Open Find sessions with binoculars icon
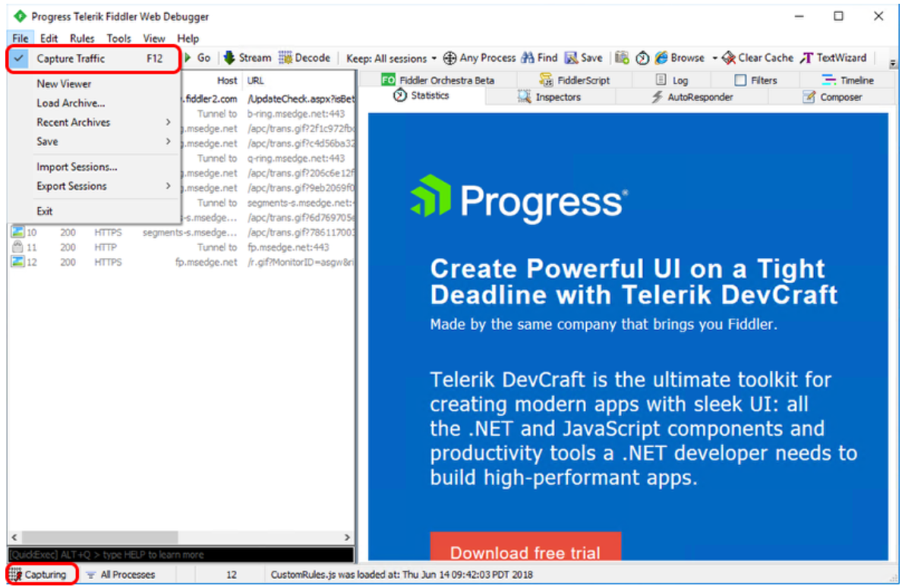902x588 pixels. (x=528, y=58)
